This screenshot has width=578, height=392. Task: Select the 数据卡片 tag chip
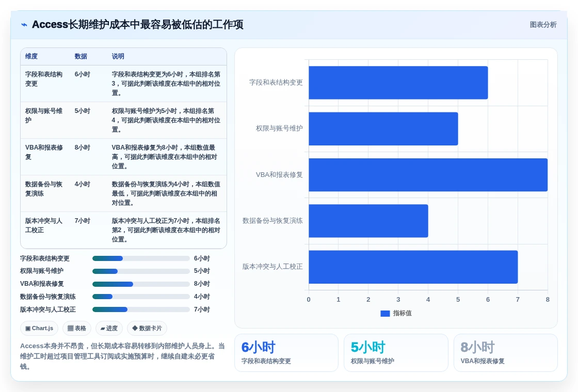coord(147,328)
